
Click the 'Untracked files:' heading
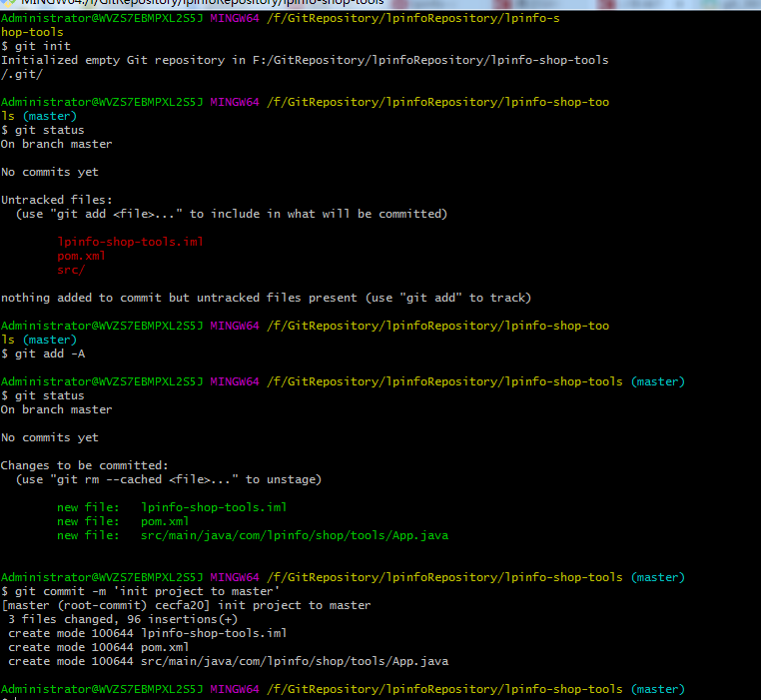56,200
